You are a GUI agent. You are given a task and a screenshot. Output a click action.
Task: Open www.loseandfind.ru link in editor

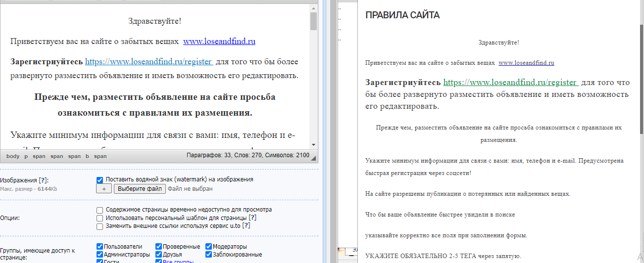click(x=219, y=42)
